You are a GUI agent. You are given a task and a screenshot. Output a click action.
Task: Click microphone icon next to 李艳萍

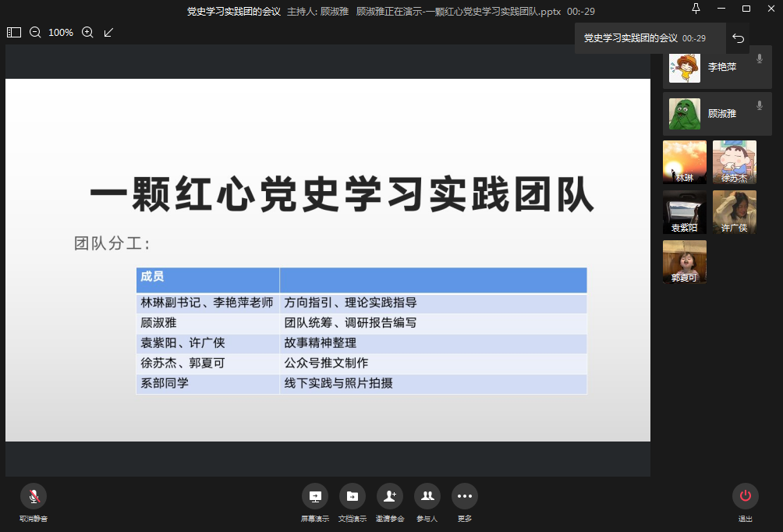(x=760, y=59)
